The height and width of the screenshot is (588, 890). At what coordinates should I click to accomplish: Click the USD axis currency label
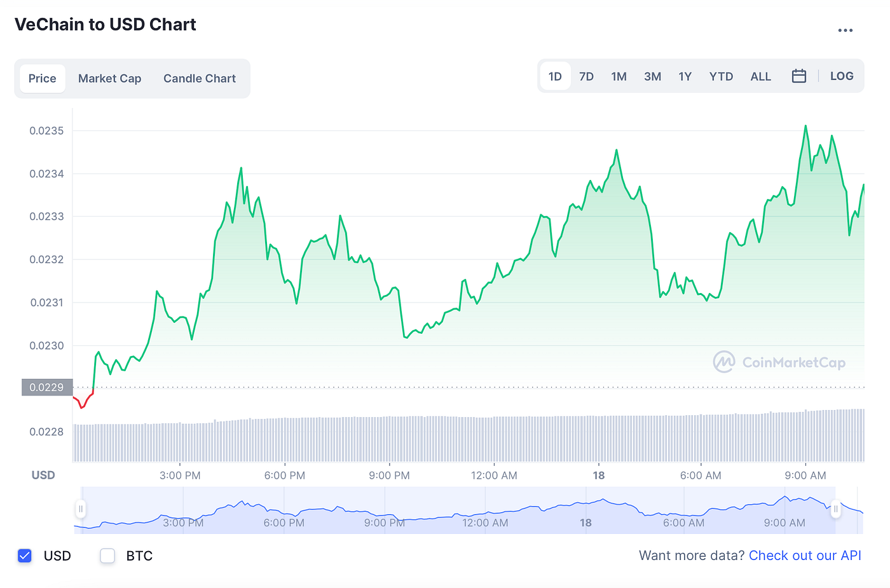click(x=43, y=475)
